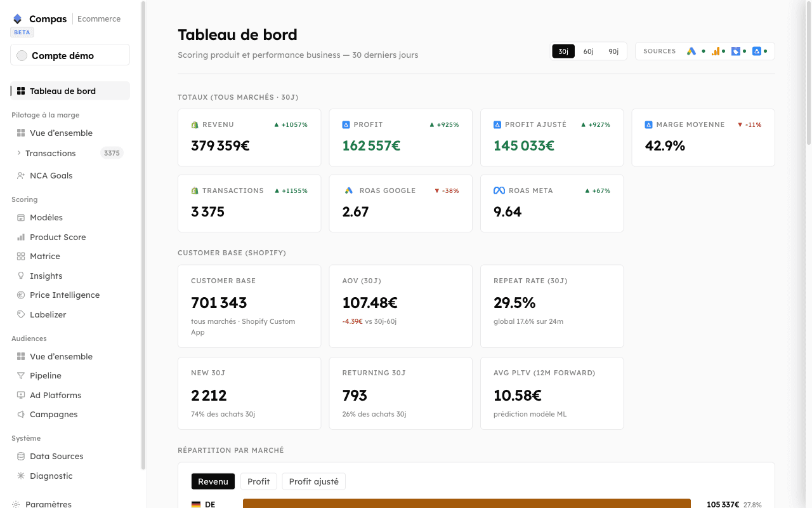Click the 3375 Transactions count badge
The height and width of the screenshot is (508, 812).
pyautogui.click(x=112, y=153)
